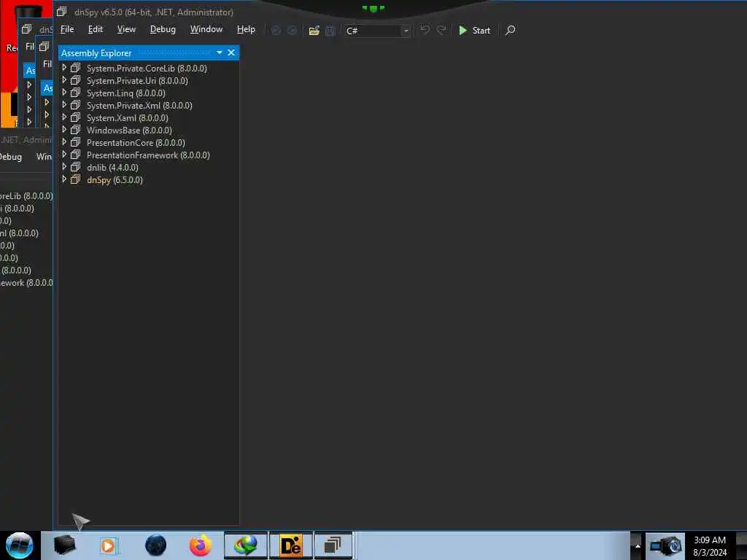Screen dimensions: 747x560
Task: Expand the PresentationFramework node
Action: [x=64, y=155]
